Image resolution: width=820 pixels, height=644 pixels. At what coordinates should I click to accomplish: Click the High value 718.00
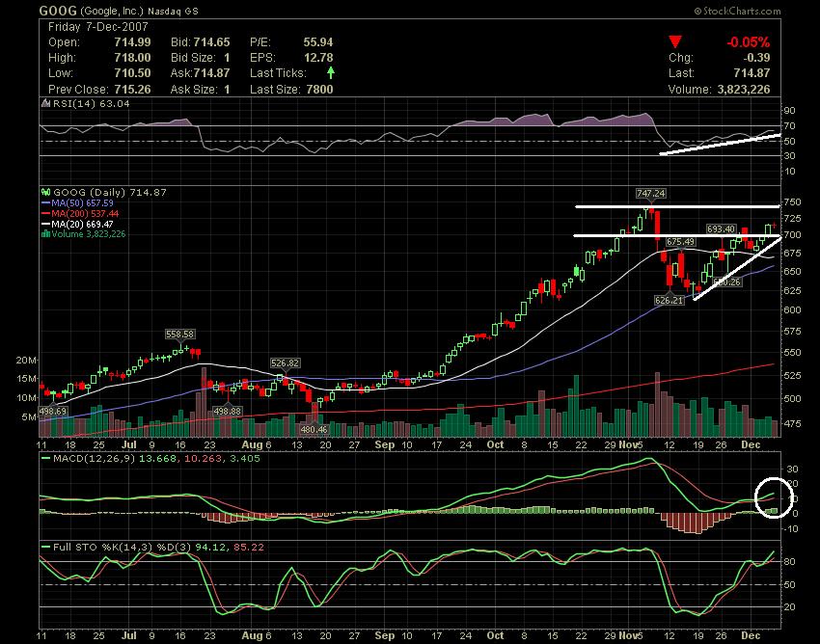tap(132, 58)
